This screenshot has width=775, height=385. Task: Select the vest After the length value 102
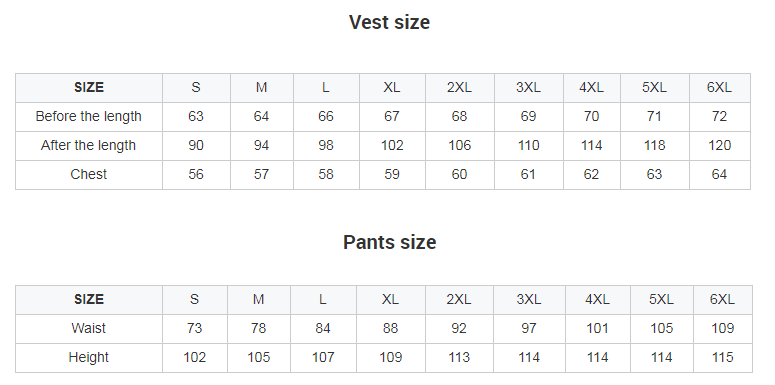coord(392,145)
